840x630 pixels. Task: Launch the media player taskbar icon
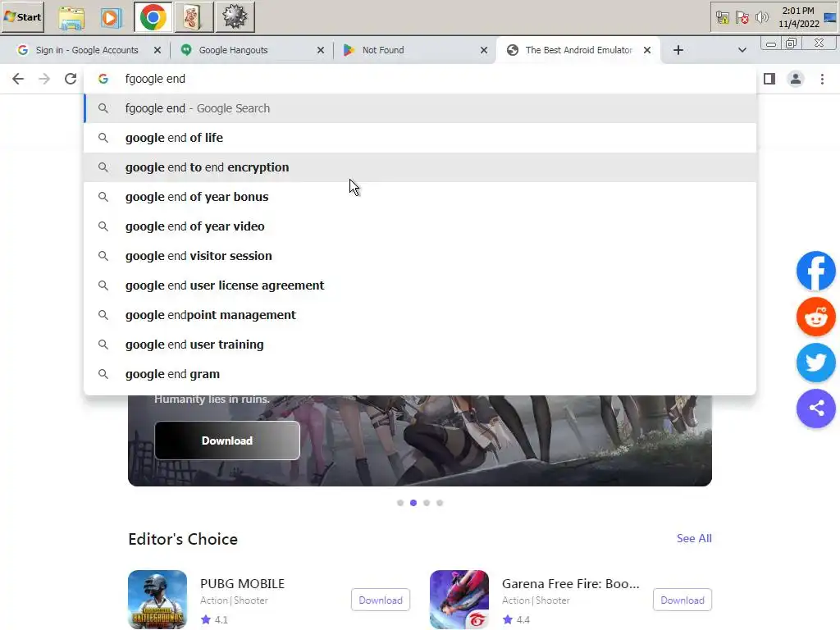click(x=110, y=18)
